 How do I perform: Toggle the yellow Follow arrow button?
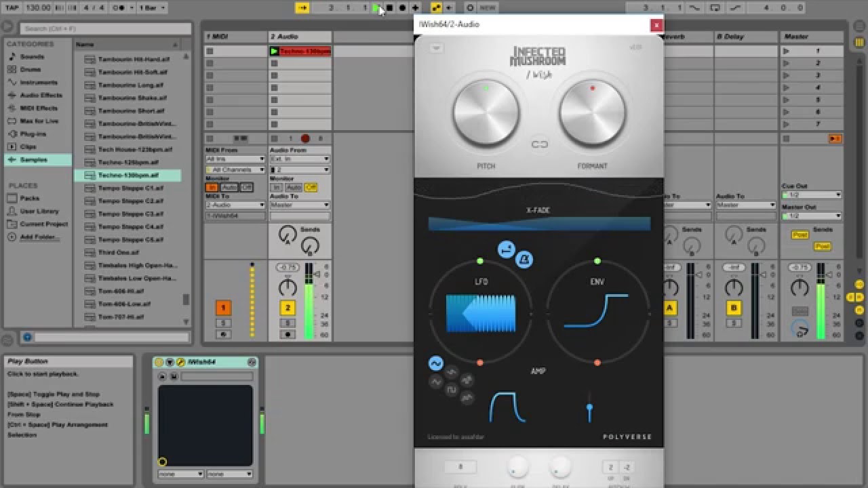coord(303,7)
